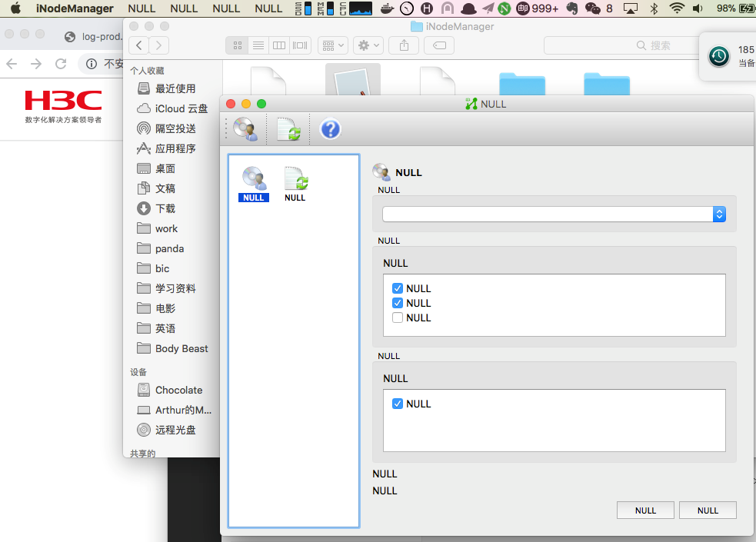
Task: Click the browser site info icon
Action: tap(92, 64)
